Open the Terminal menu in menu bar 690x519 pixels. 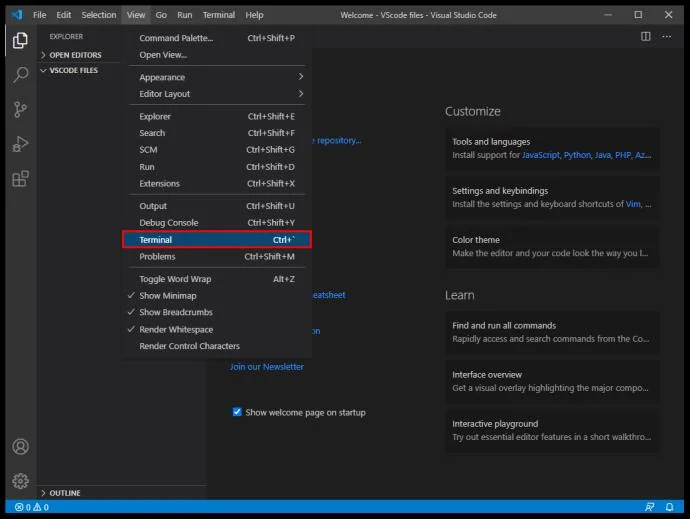tap(219, 15)
